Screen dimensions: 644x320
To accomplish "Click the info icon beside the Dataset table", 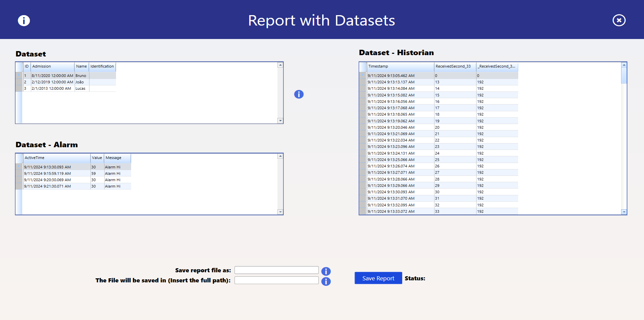I will point(299,94).
